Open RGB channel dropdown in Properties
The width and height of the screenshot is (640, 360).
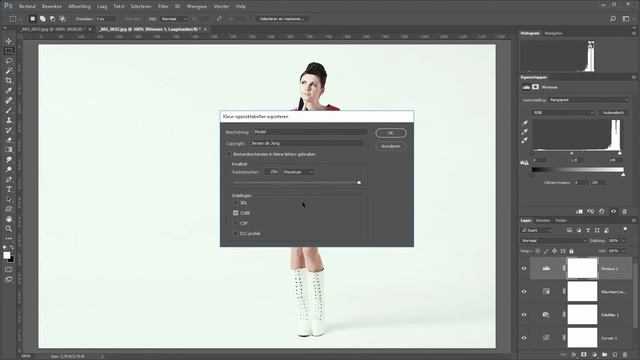563,113
